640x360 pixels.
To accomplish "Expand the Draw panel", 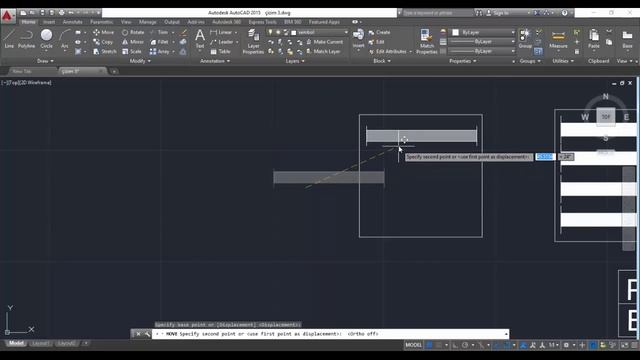I will pyautogui.click(x=45, y=61).
